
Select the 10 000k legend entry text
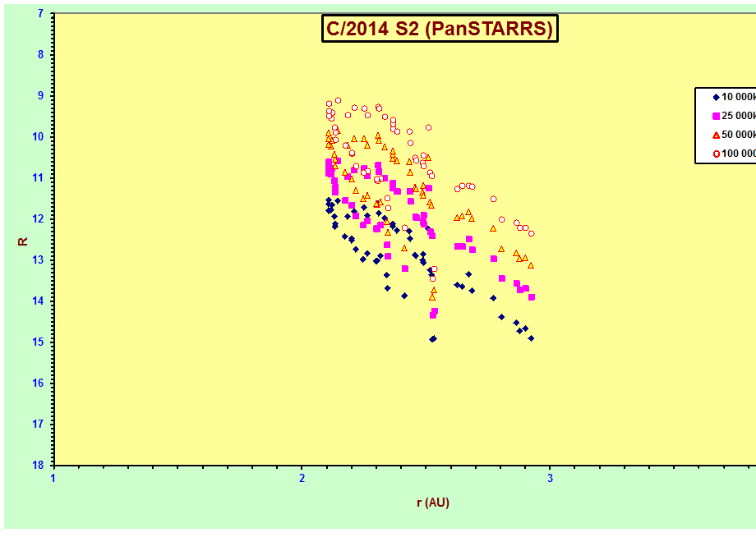tap(738, 97)
